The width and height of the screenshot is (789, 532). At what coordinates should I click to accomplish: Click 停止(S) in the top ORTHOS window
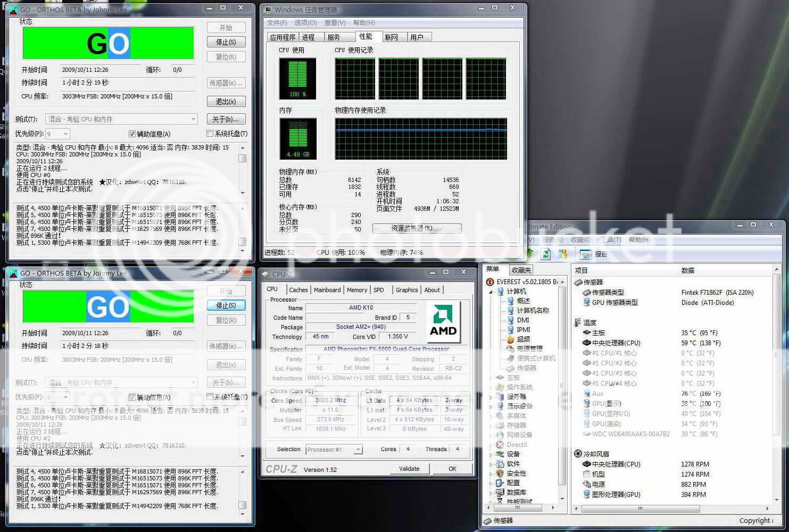226,42
